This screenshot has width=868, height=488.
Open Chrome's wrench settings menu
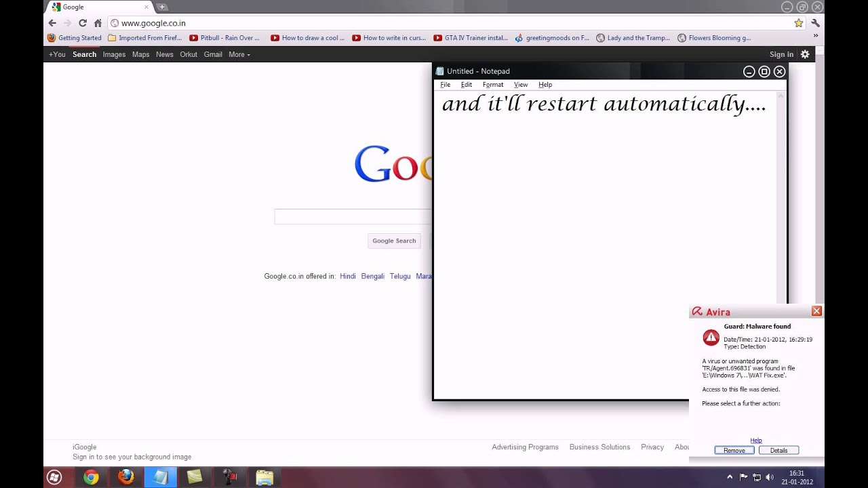(815, 23)
